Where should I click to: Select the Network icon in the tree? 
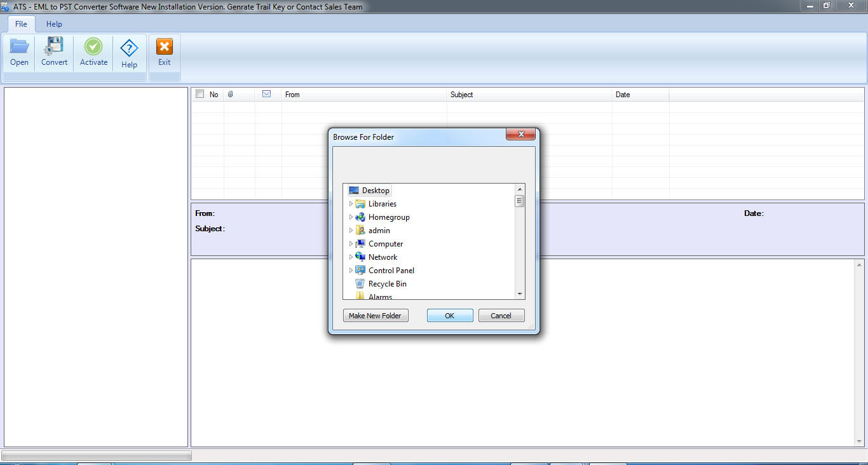click(360, 257)
